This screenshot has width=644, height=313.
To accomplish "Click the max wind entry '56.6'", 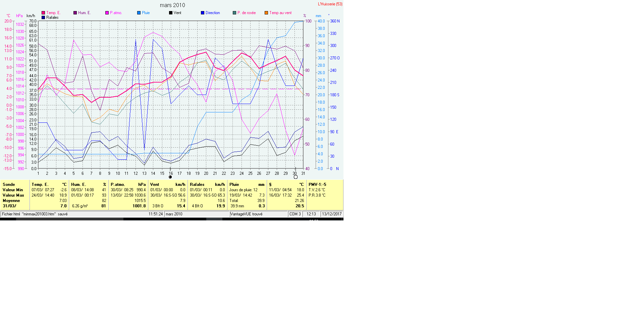I will (x=182, y=195).
